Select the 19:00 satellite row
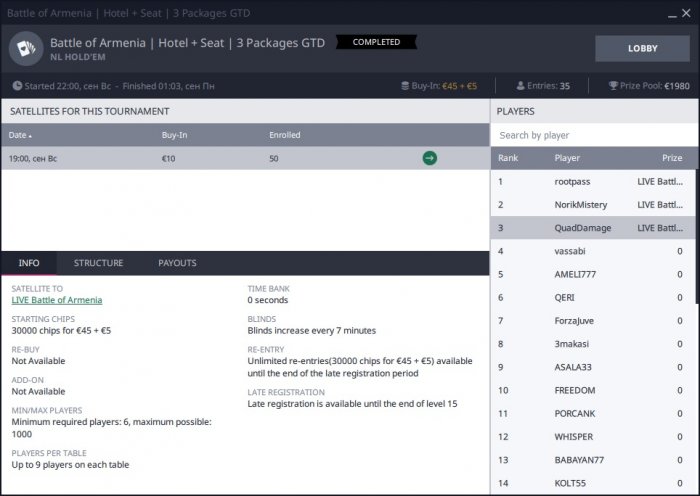The height and width of the screenshot is (496, 700). coord(200,158)
